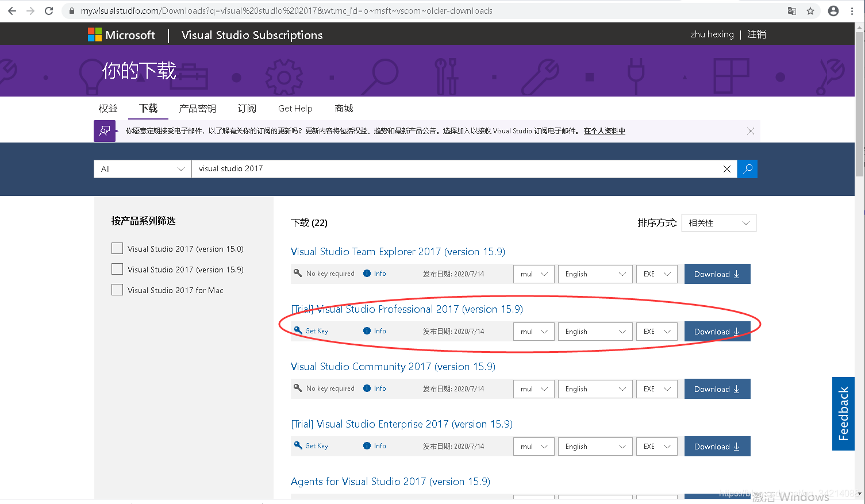This screenshot has height=504, width=865.
Task: Open mul dropdown for Professional 2017
Action: pos(534,332)
